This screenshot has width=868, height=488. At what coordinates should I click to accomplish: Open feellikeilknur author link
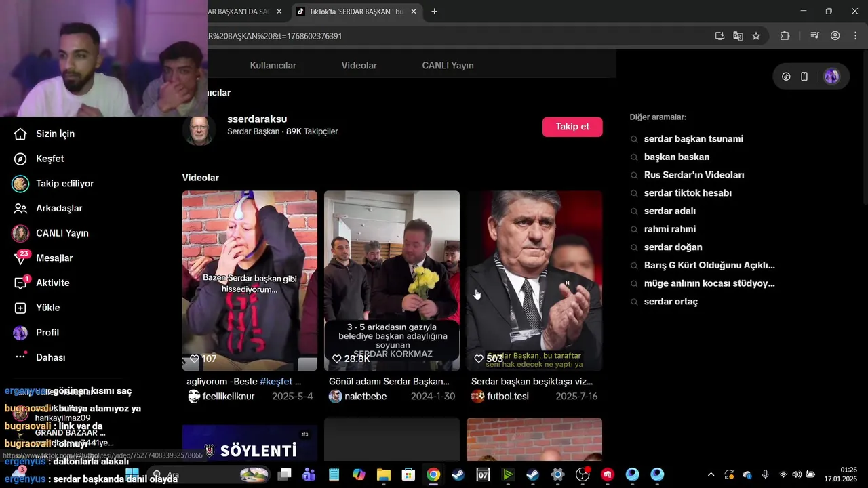tap(229, 396)
